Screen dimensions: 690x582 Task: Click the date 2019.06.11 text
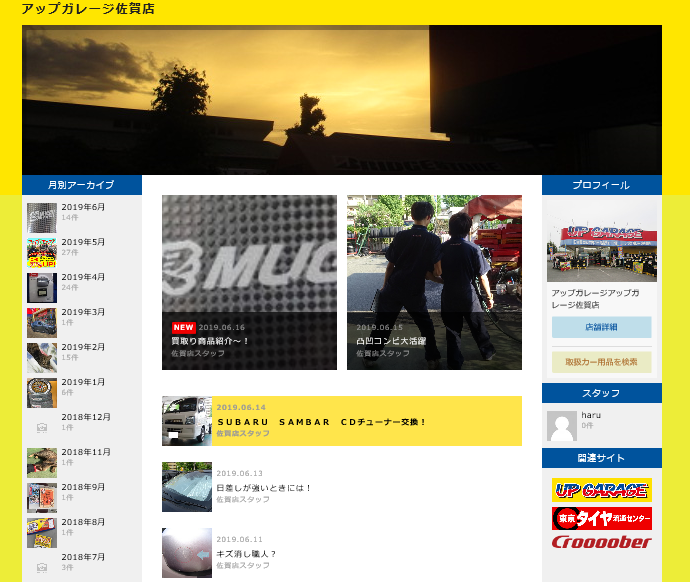coord(240,539)
